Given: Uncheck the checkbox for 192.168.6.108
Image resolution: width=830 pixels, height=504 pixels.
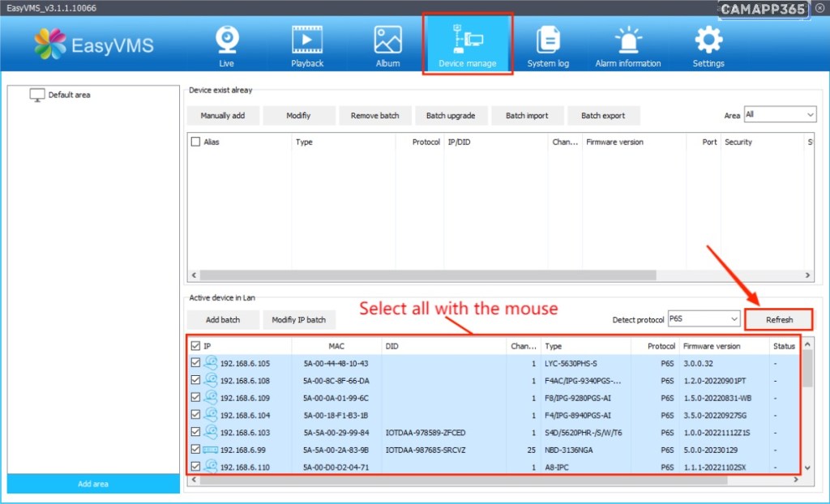Looking at the screenshot, I should (x=195, y=380).
